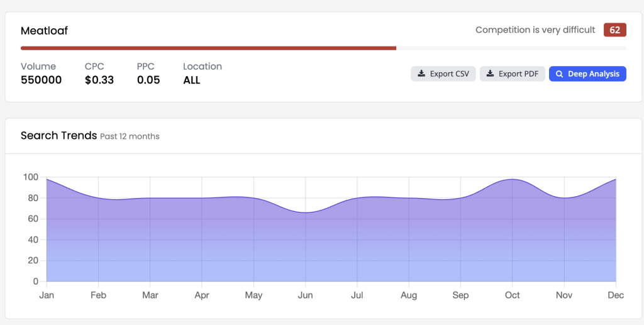Click the Volume value 550000

pos(41,80)
